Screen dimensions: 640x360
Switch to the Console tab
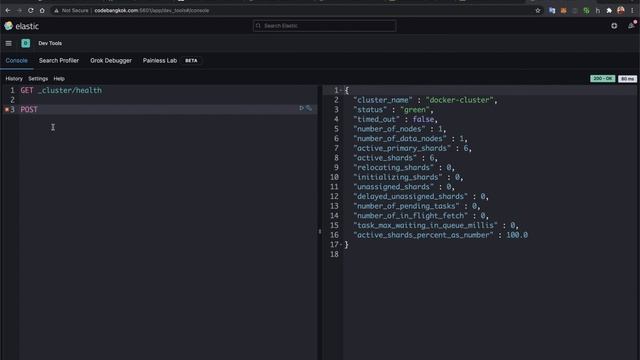pos(17,60)
